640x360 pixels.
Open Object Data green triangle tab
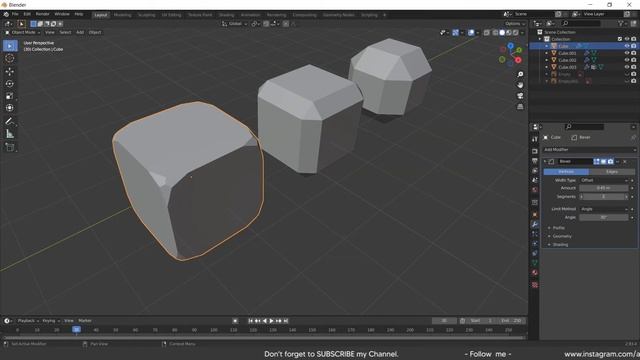click(x=535, y=263)
